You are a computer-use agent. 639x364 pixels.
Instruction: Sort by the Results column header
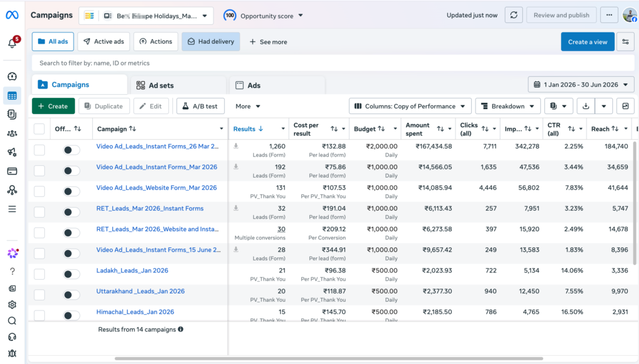tap(248, 128)
